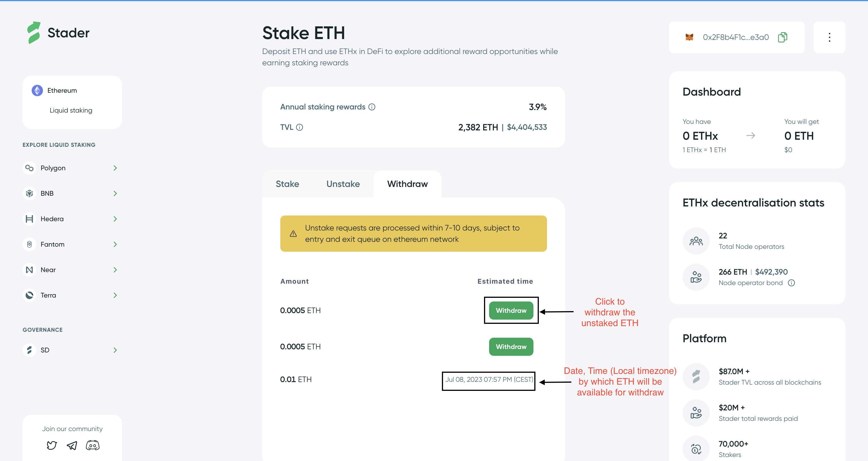Switch to the Unstake tab
The width and height of the screenshot is (868, 461).
coord(343,184)
